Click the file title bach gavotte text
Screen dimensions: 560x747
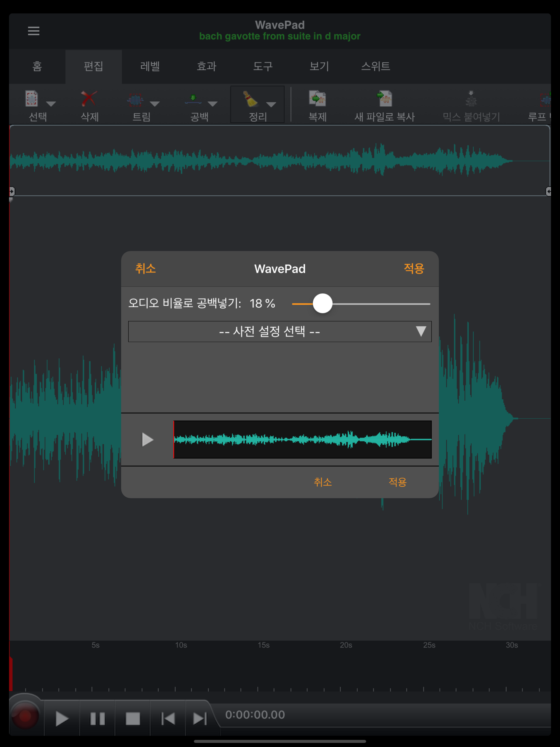[x=280, y=36]
